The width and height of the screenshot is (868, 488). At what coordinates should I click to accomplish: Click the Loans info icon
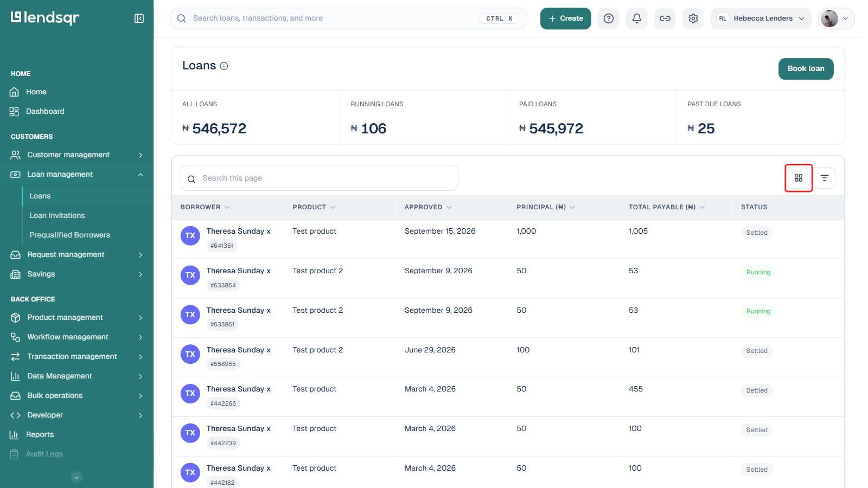[224, 66]
